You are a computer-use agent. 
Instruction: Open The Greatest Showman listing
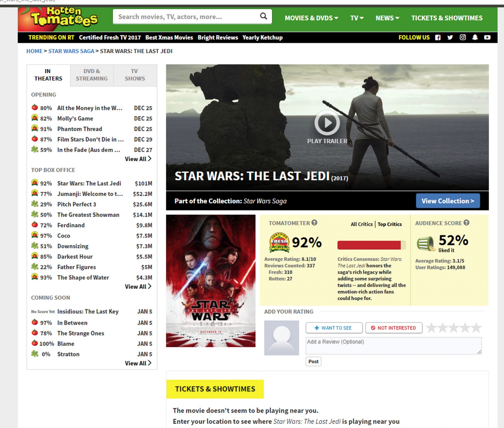[88, 215]
